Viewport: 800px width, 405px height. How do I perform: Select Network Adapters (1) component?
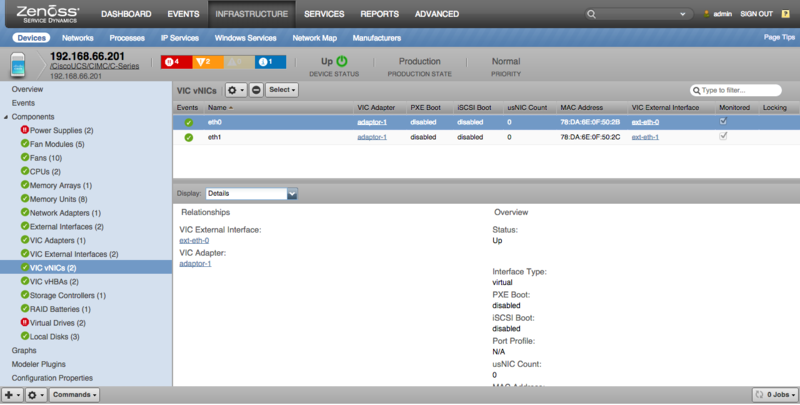(x=65, y=213)
